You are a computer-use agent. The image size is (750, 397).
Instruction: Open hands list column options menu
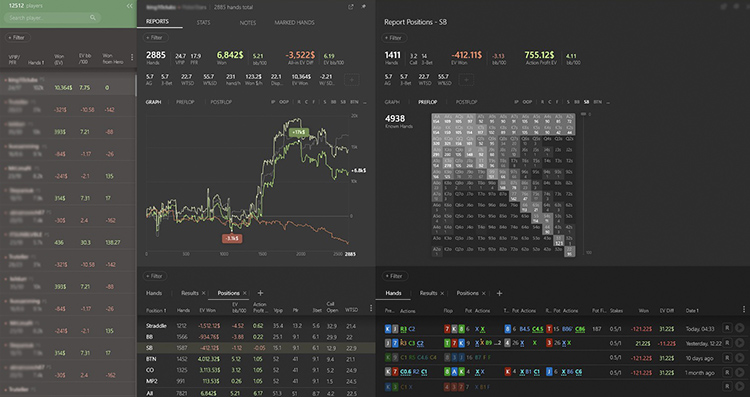744,309
